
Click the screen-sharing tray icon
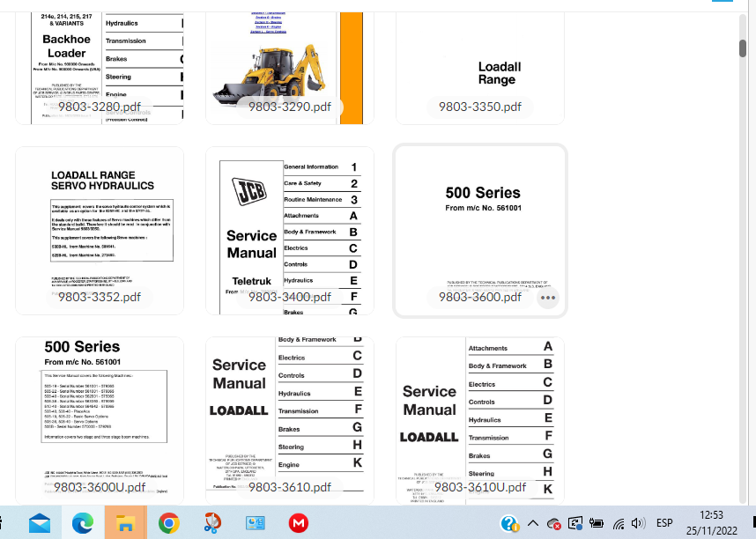pyautogui.click(x=575, y=523)
